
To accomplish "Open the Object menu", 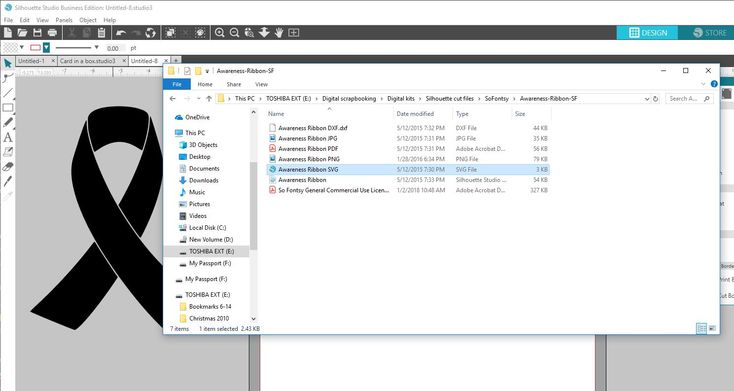I will tap(88, 20).
